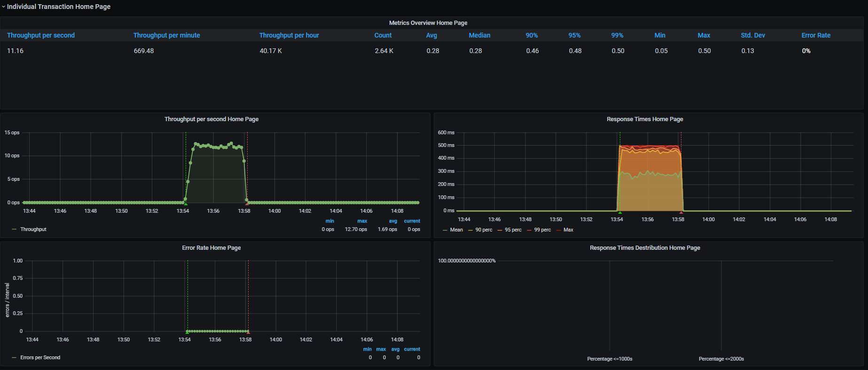
Task: Sort table by Max column header
Action: 704,35
